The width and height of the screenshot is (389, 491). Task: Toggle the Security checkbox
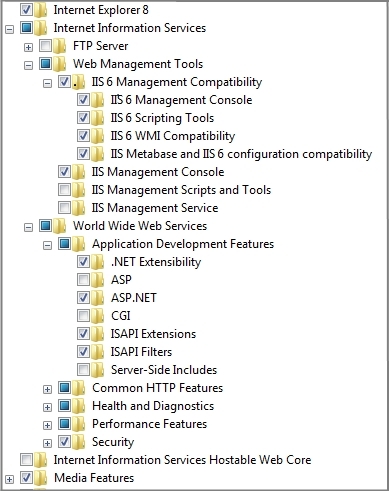(x=64, y=442)
